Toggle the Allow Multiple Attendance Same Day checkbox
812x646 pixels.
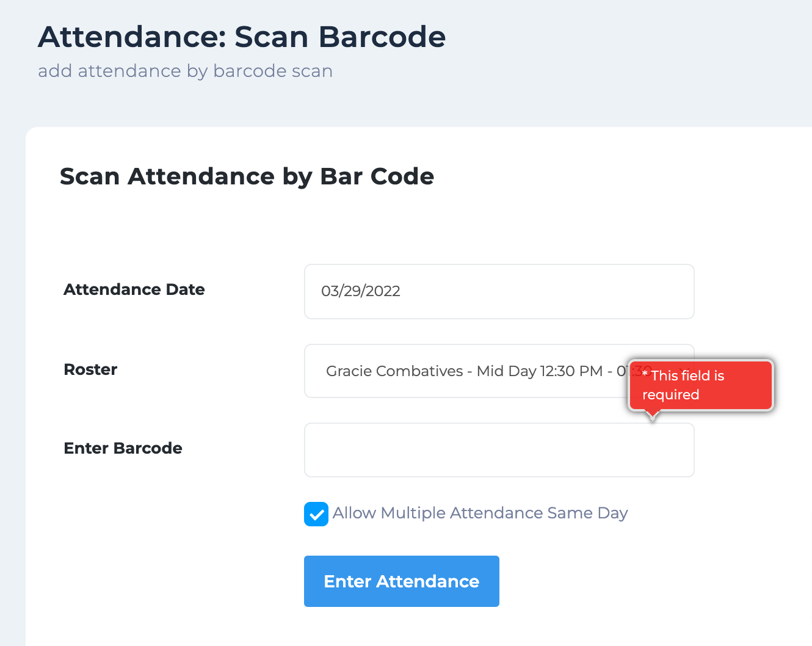316,514
